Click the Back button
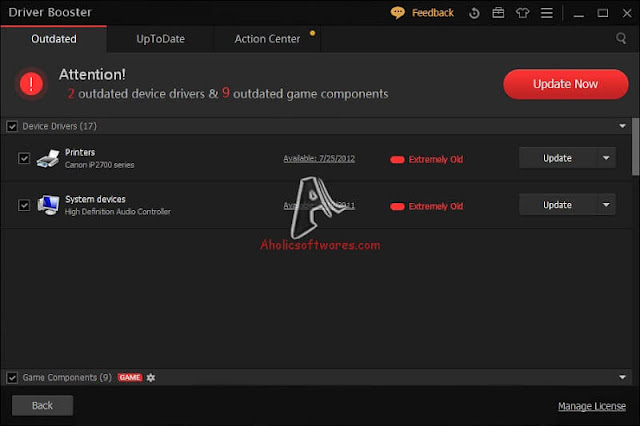Image resolution: width=640 pixels, height=426 pixels. coord(42,405)
